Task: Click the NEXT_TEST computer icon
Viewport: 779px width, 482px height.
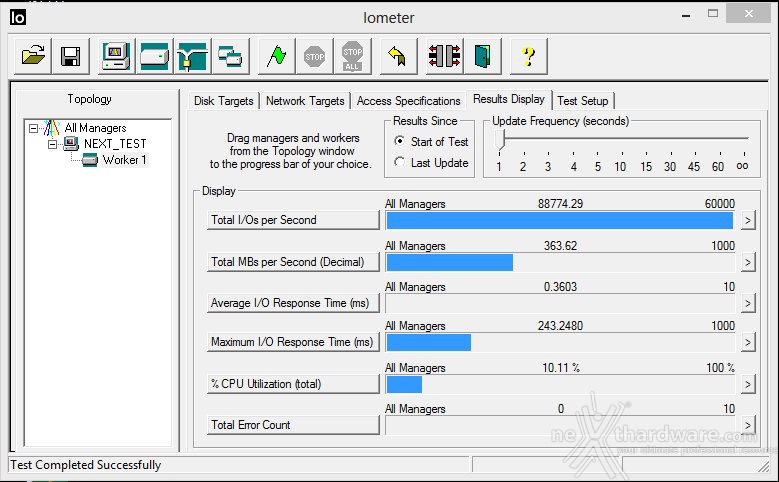Action: [x=71, y=144]
